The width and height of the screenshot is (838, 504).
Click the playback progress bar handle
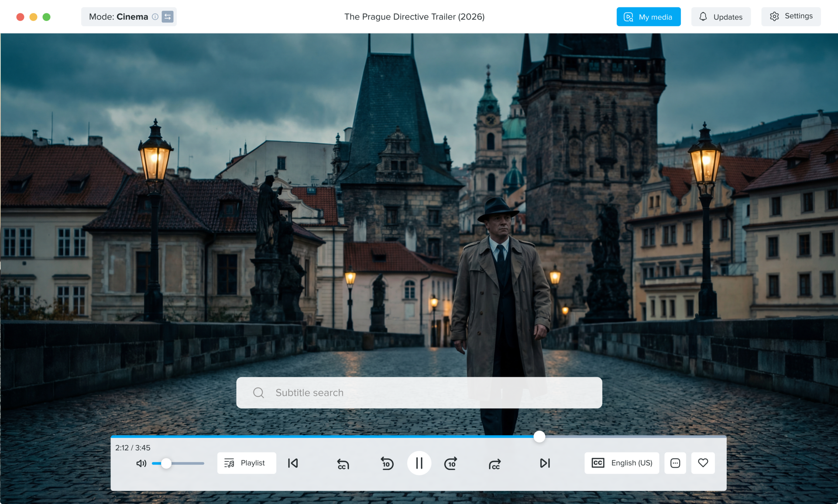[539, 436]
